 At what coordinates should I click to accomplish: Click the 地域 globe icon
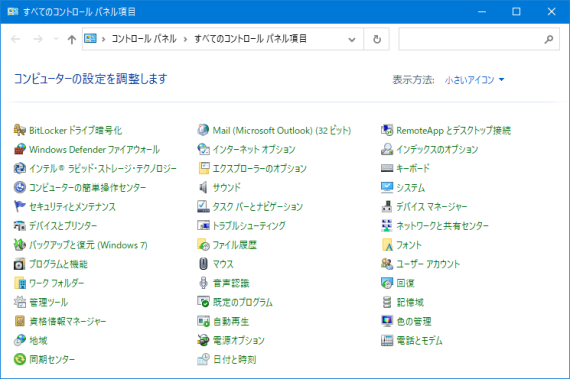pos(20,340)
